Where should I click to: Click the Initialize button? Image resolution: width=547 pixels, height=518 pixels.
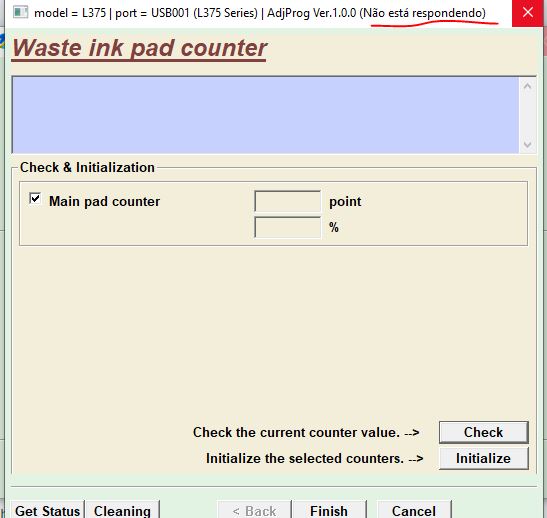484,458
